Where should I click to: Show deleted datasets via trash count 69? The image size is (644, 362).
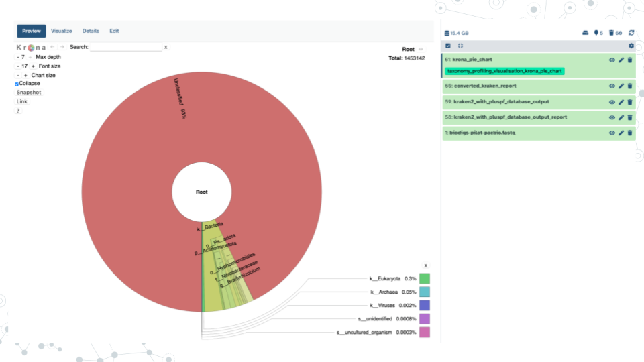tap(615, 33)
